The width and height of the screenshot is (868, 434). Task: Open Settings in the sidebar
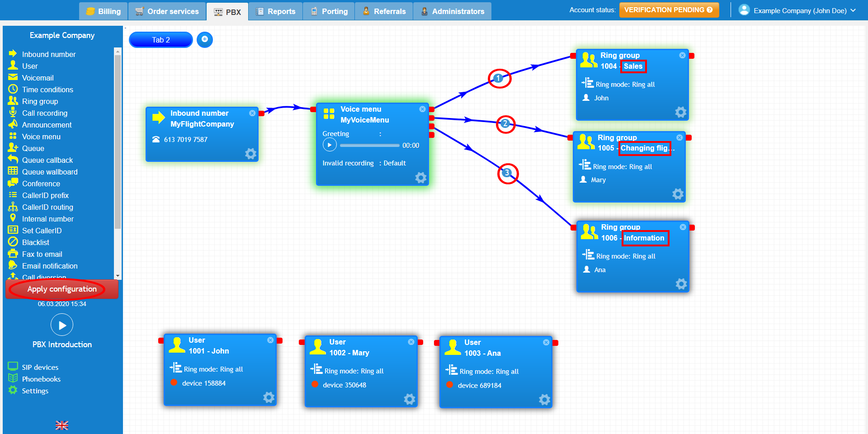tap(28, 391)
